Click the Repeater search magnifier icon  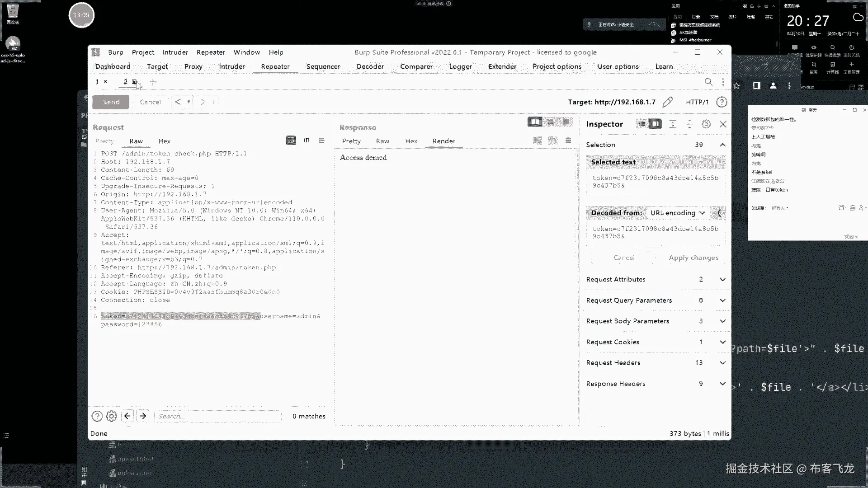click(x=708, y=82)
